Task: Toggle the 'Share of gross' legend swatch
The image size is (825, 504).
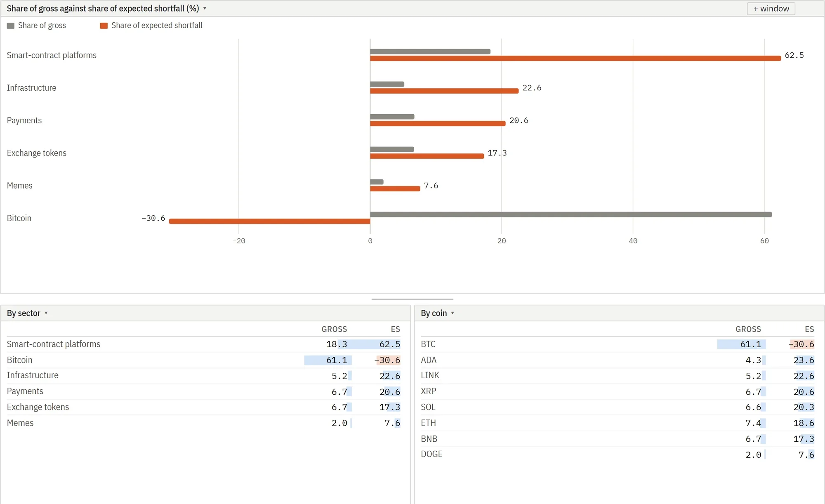Action: pos(11,26)
